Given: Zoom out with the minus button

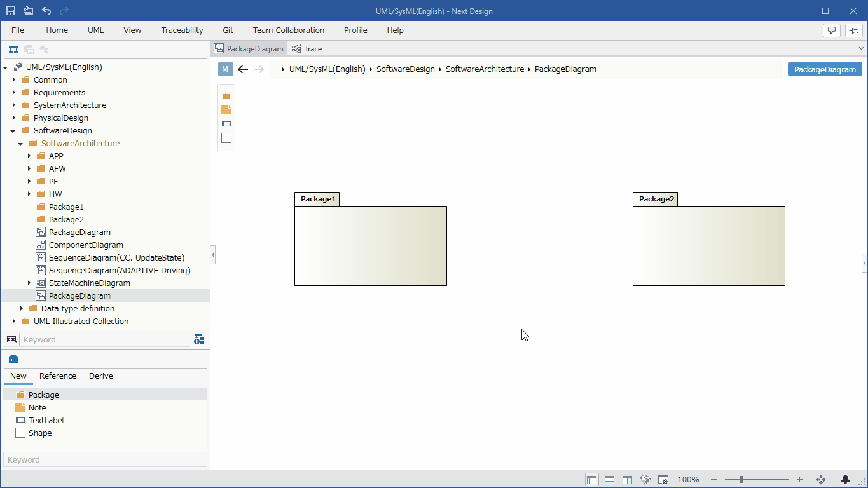Looking at the screenshot, I should [x=713, y=480].
